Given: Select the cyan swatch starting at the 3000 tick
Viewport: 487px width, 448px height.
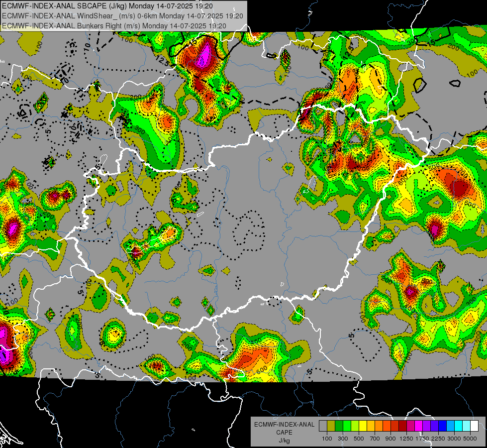Looking at the screenshot, I should coord(459,426).
